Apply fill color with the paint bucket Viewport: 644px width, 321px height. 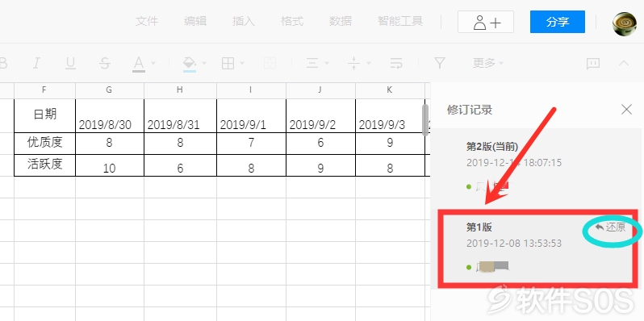[x=190, y=64]
